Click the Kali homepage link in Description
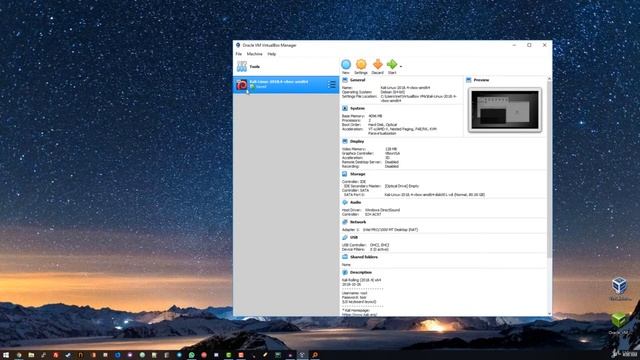The image size is (640, 360). (360, 315)
